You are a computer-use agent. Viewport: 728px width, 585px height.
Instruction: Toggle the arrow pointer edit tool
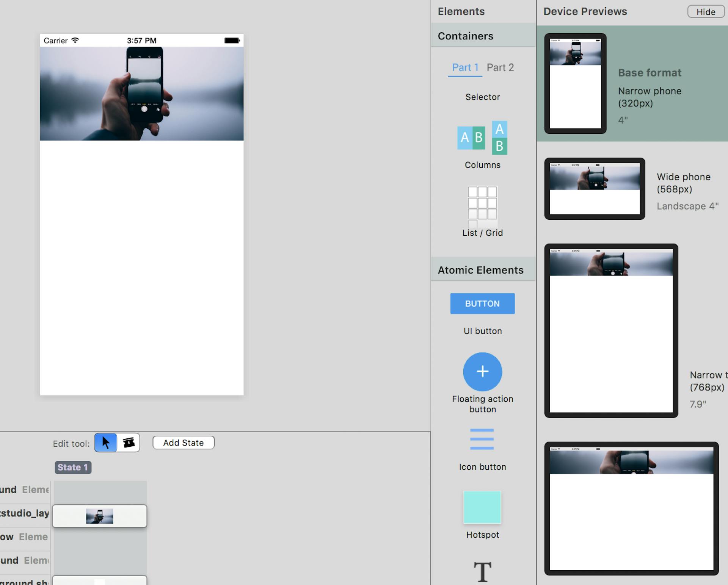click(106, 443)
